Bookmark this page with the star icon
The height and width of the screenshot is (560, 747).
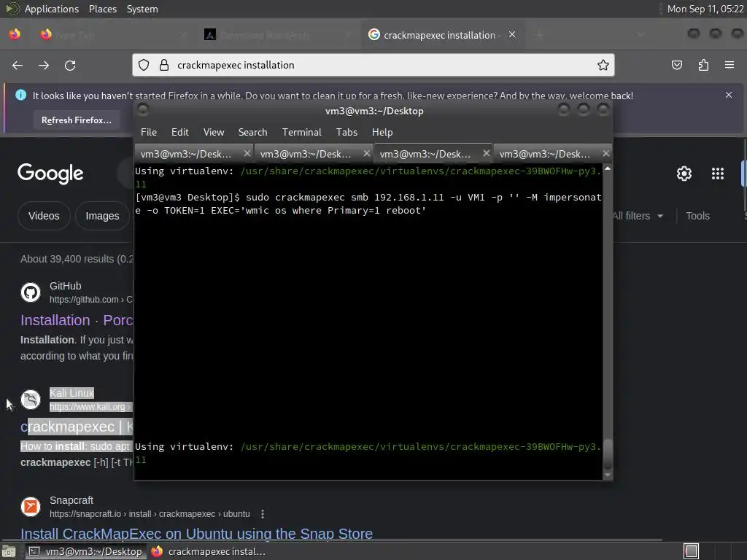click(x=603, y=65)
